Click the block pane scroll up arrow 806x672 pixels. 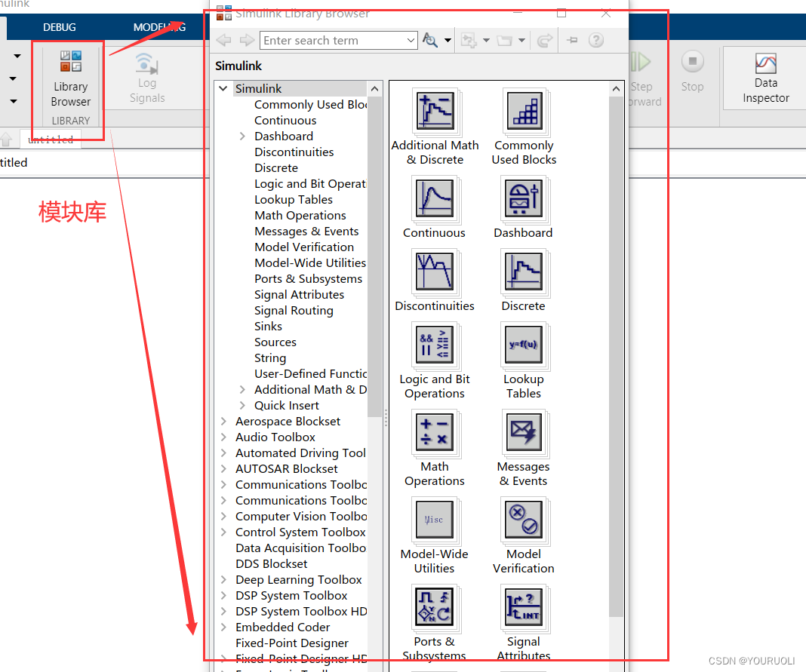(616, 89)
